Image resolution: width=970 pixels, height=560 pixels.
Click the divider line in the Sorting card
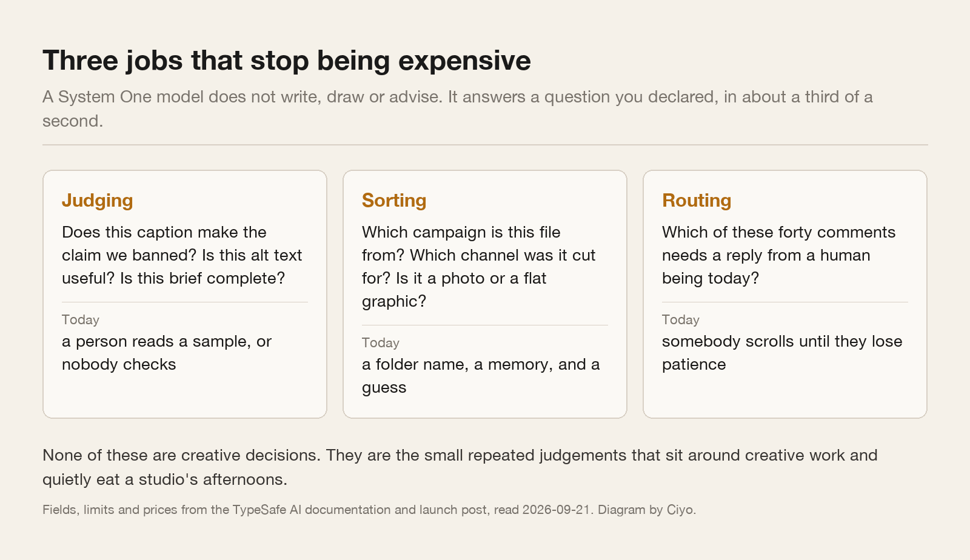485,325
